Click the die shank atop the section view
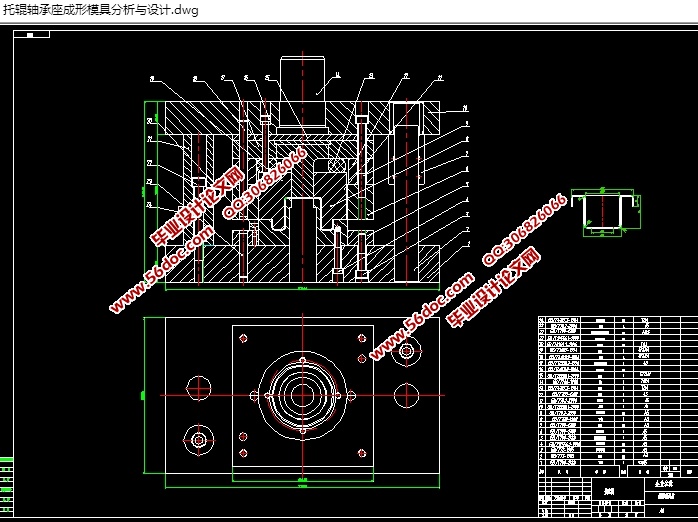The image size is (698, 522). (302, 76)
